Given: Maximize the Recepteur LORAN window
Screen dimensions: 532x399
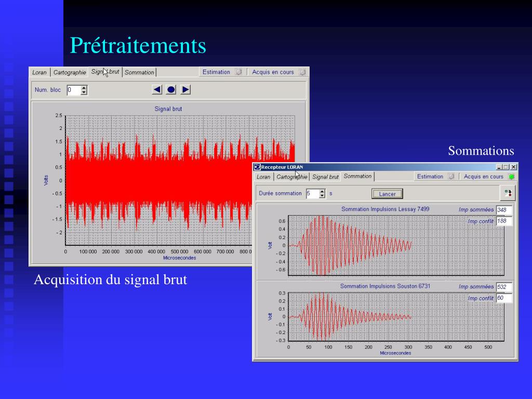Looking at the screenshot, I should click(x=506, y=167).
